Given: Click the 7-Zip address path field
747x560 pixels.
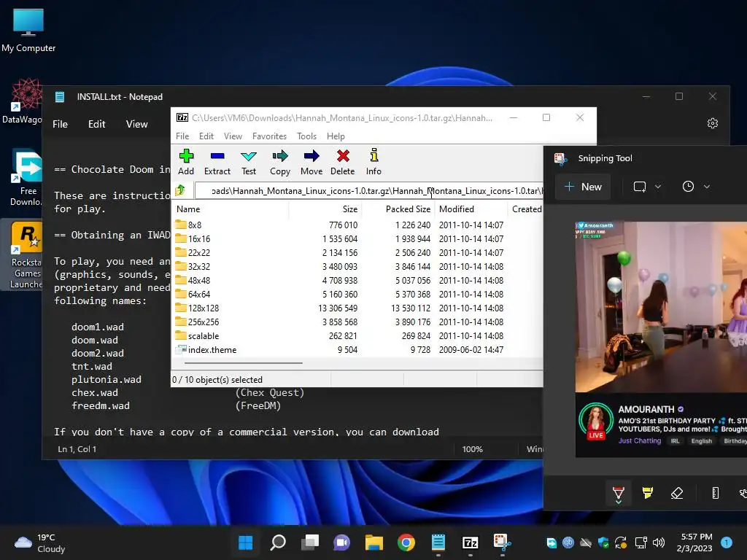Looking at the screenshot, I should (368, 191).
